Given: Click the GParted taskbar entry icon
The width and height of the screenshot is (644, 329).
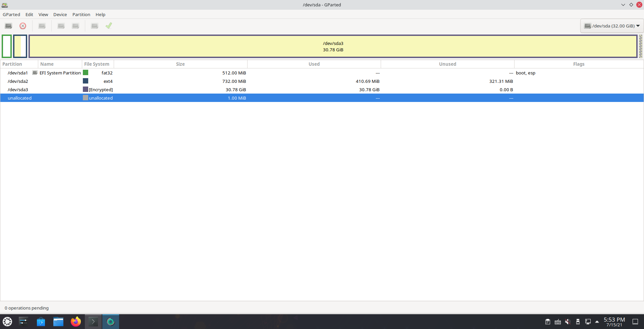Looking at the screenshot, I should point(111,322).
